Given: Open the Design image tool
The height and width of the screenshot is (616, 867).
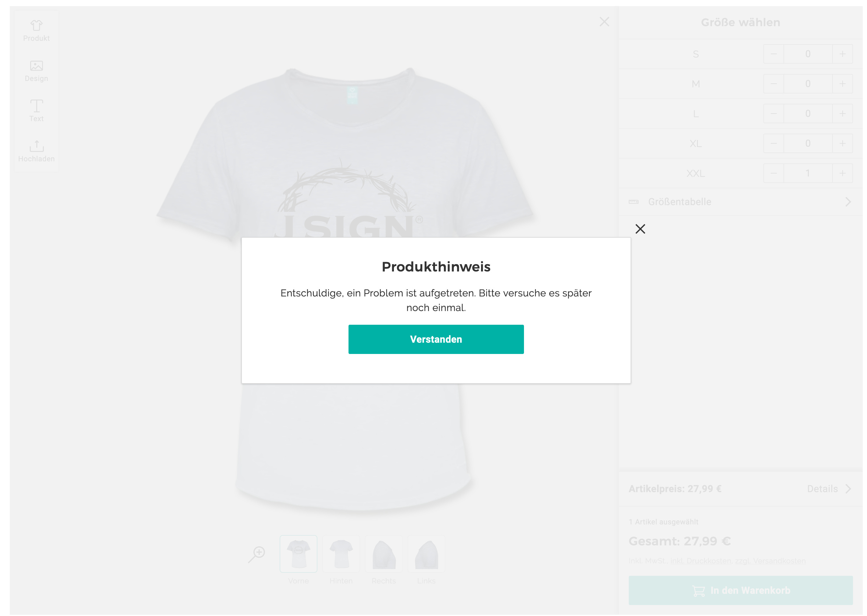Looking at the screenshot, I should tap(37, 71).
